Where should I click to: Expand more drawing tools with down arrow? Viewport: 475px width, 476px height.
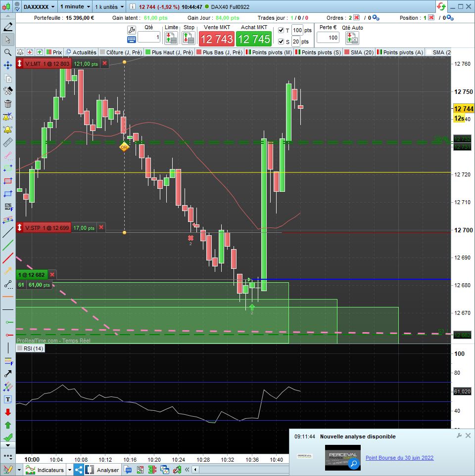(8, 445)
